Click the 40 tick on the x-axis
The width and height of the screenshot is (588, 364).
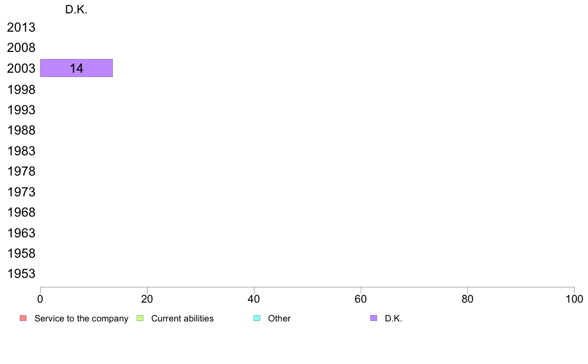[254, 299]
